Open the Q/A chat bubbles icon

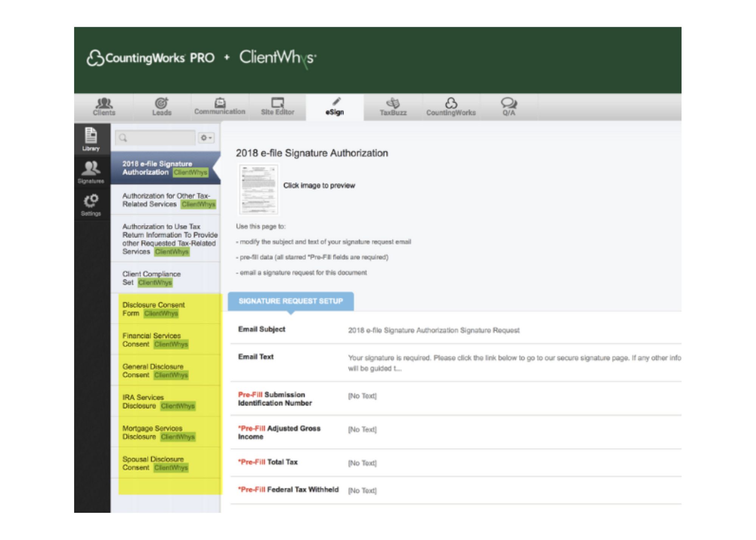click(x=508, y=103)
